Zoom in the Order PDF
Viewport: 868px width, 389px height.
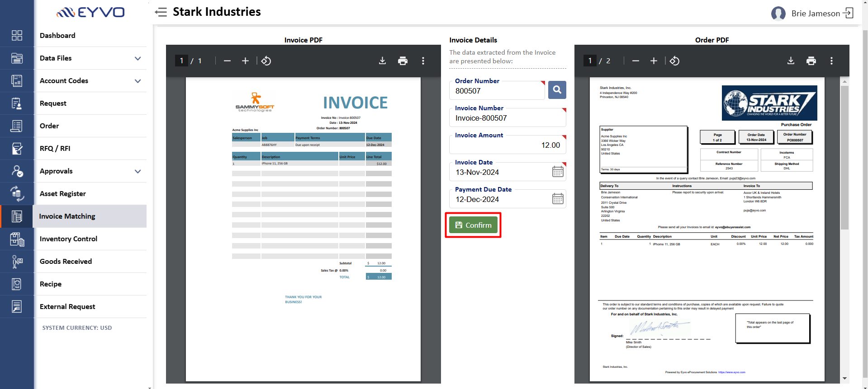pos(654,61)
